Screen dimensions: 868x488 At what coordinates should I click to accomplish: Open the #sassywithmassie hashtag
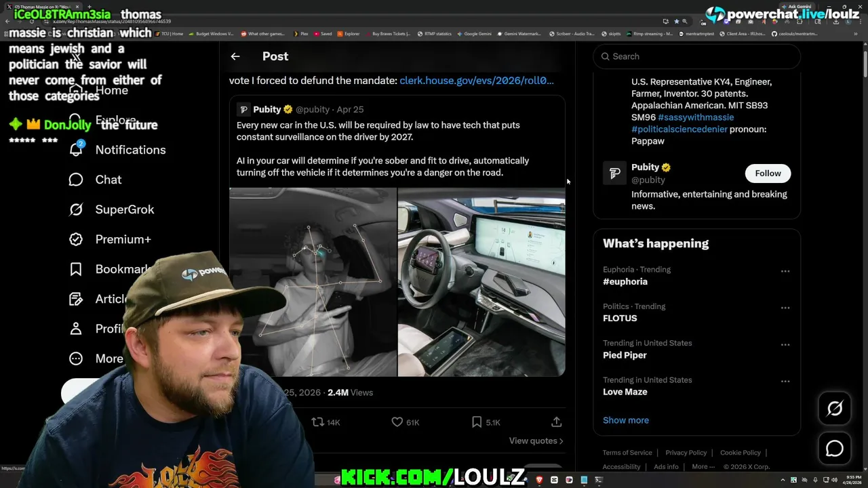coord(696,117)
